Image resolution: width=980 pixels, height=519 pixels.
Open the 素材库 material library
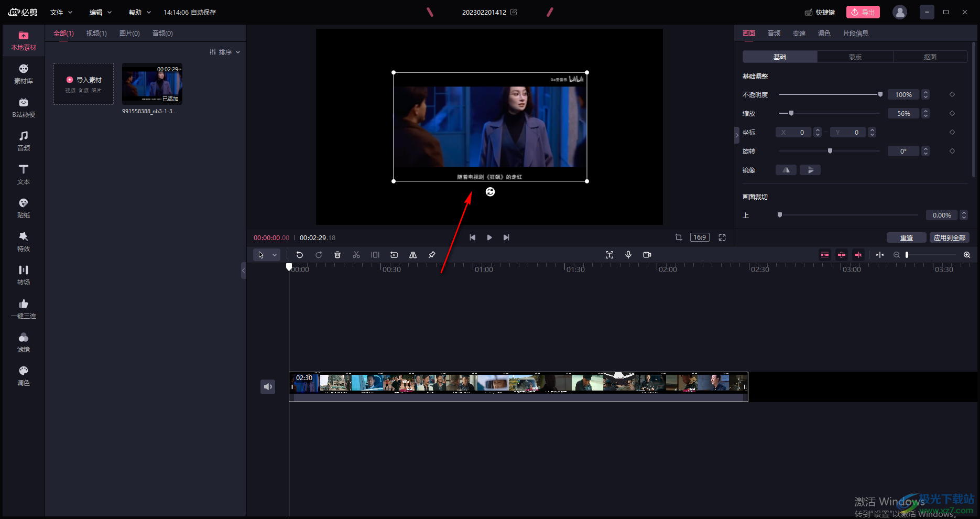[24, 74]
